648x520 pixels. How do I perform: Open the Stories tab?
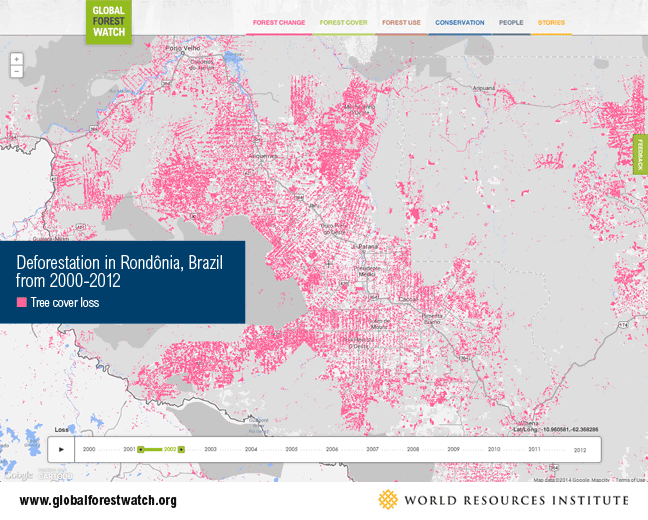[x=551, y=22]
